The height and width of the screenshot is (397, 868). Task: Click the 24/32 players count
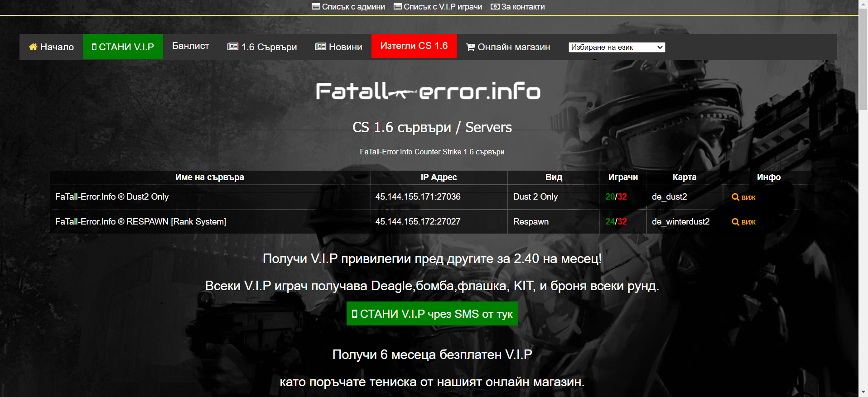[x=616, y=222]
